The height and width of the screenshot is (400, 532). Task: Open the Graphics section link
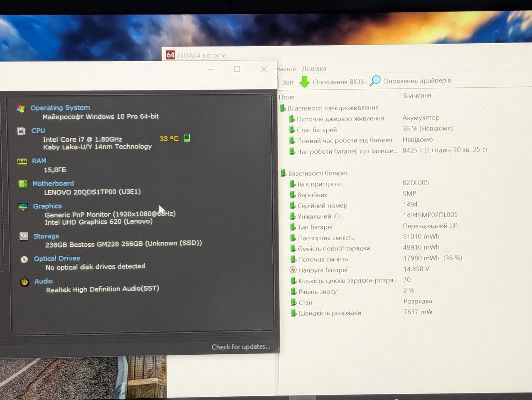pyautogui.click(x=47, y=206)
